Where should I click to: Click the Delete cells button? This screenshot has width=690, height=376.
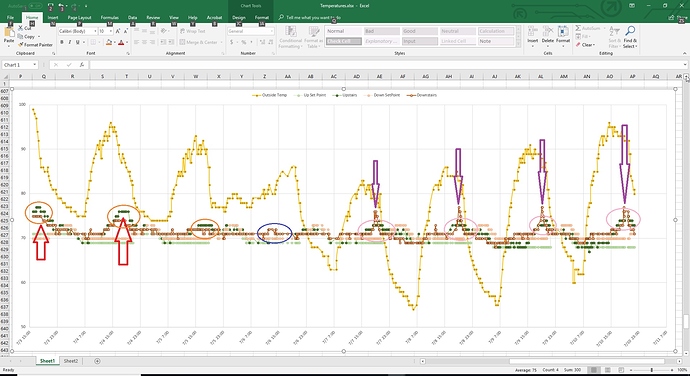pyautogui.click(x=548, y=37)
